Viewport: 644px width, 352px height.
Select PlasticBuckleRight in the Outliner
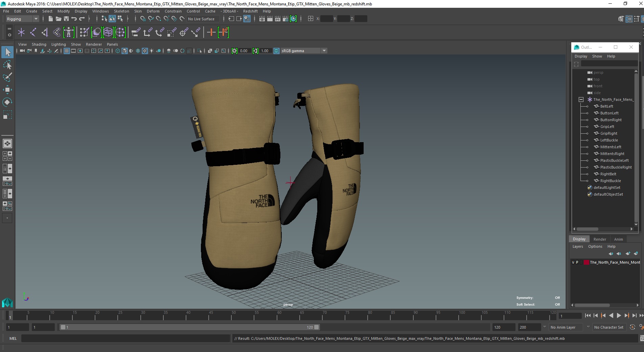click(616, 167)
